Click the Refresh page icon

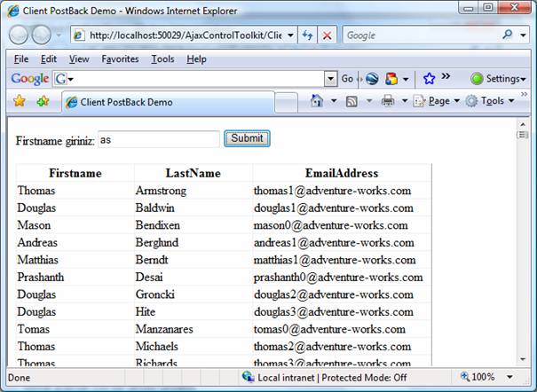307,35
